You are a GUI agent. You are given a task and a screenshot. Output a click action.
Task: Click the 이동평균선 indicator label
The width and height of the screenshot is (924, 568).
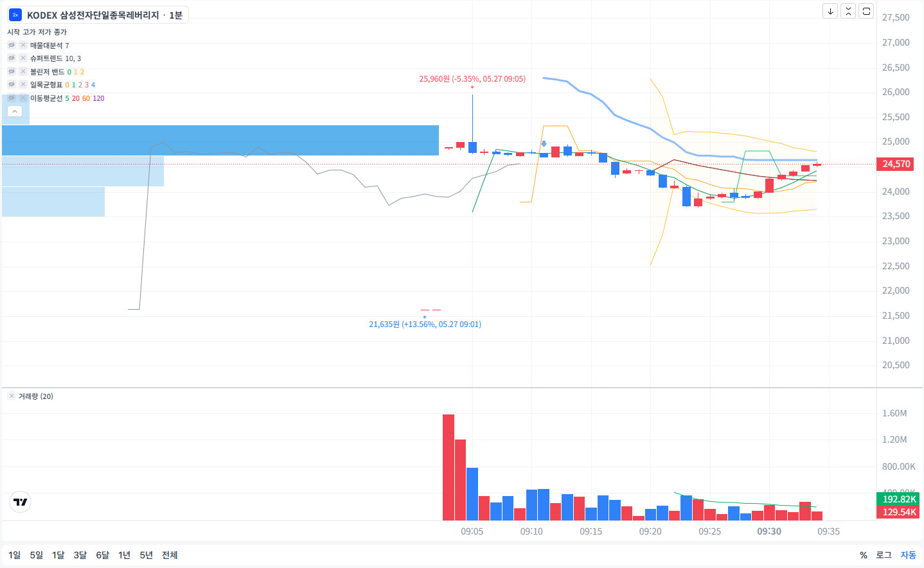[46, 98]
